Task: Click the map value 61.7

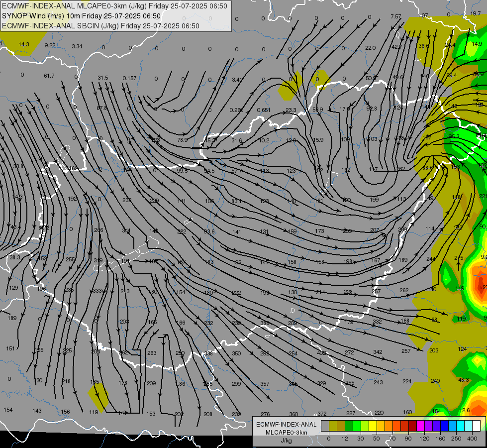Action: pyautogui.click(x=49, y=76)
